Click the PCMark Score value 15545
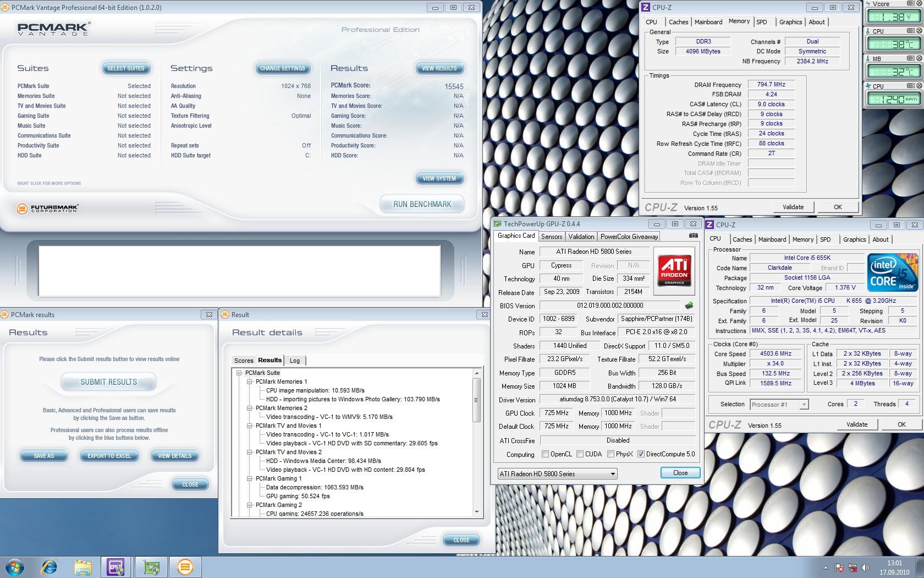Screen dimensions: 924x578 [x=454, y=86]
